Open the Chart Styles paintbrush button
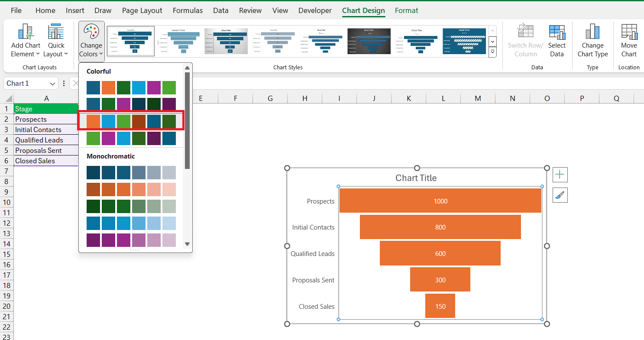The height and width of the screenshot is (340, 644). 560,195
